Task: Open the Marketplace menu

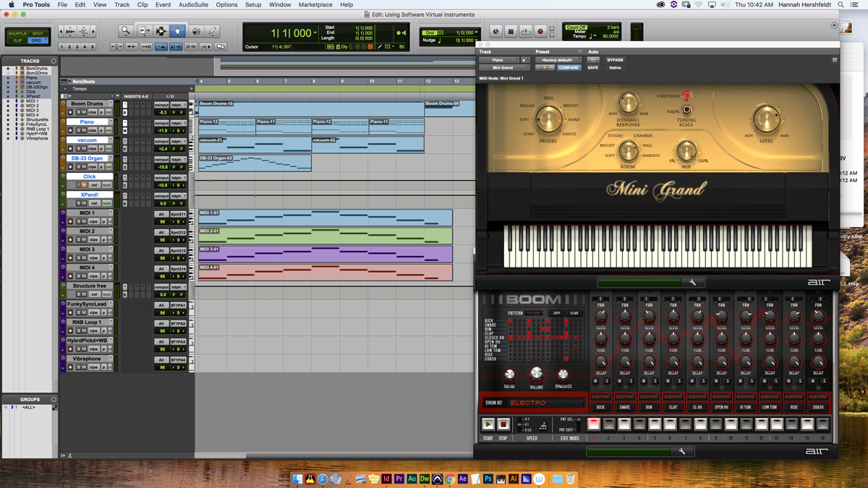Action: (x=315, y=4)
